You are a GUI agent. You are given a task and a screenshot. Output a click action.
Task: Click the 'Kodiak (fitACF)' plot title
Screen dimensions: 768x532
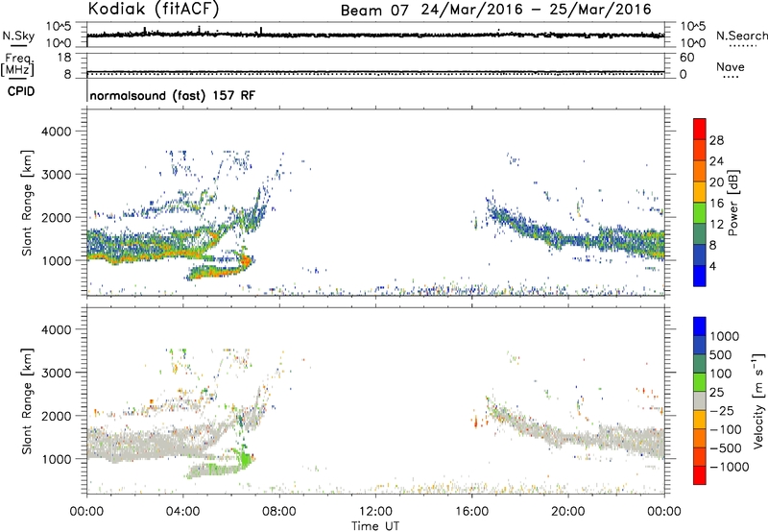coord(154,9)
